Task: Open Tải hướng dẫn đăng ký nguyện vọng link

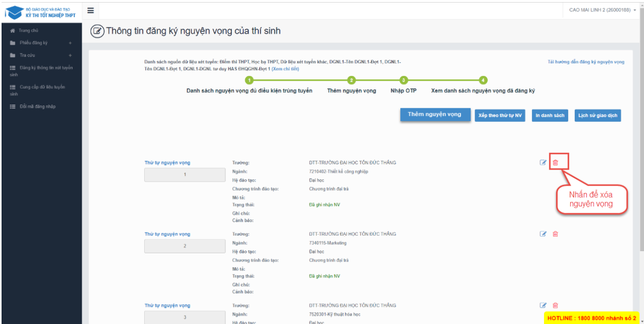Action: 586,62
